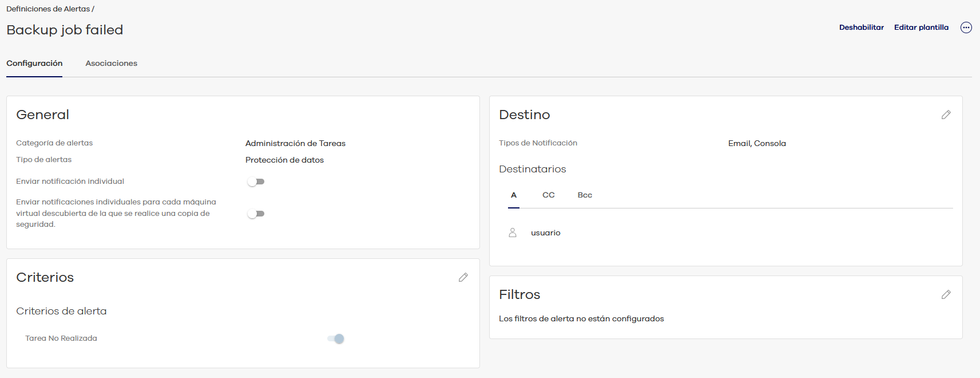This screenshot has height=378, width=980.
Task: Enable individual notifications per virtual machine
Action: pos(256,214)
